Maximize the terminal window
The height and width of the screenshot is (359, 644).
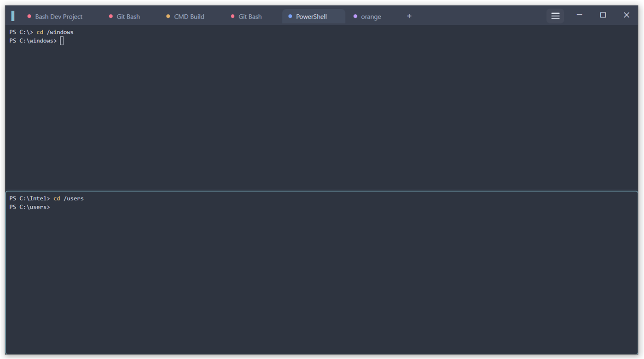(603, 15)
